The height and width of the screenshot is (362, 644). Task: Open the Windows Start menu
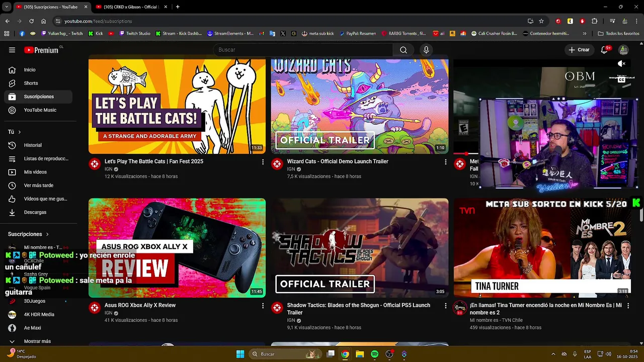(240, 354)
